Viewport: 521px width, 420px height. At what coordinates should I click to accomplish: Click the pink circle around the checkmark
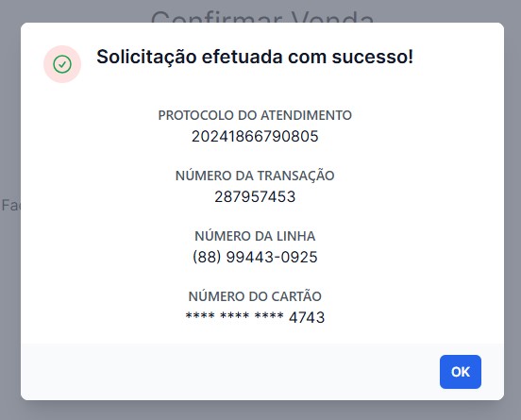tap(62, 64)
